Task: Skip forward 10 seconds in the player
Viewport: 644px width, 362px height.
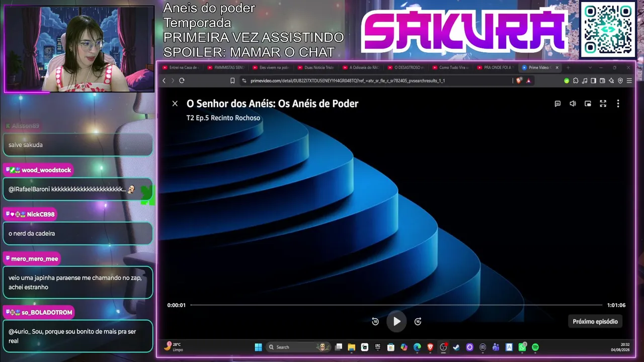Action: click(x=418, y=322)
